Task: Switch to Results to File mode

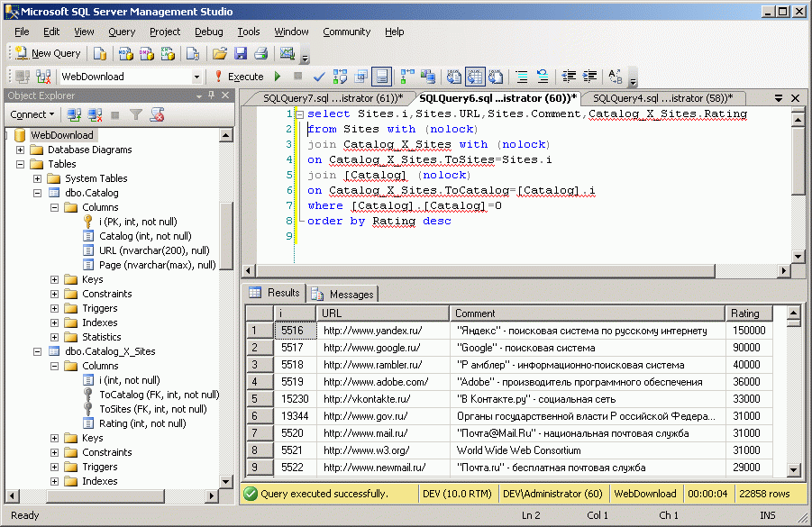Action: point(496,77)
